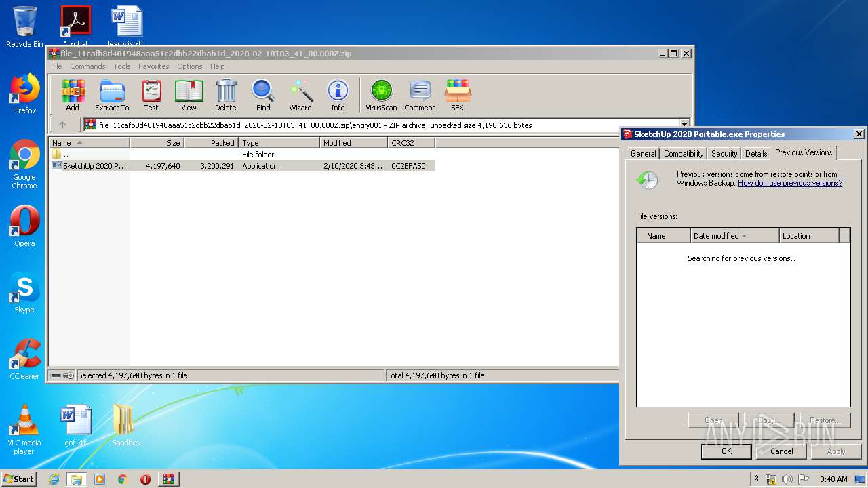
Task: Open the Firefox desktop shortcut
Action: click(24, 94)
